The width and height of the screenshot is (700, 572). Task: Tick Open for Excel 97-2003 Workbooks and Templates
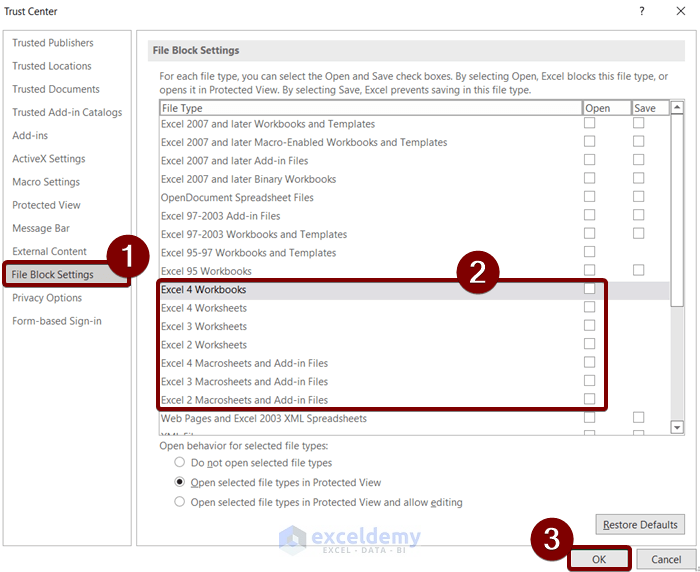point(589,233)
